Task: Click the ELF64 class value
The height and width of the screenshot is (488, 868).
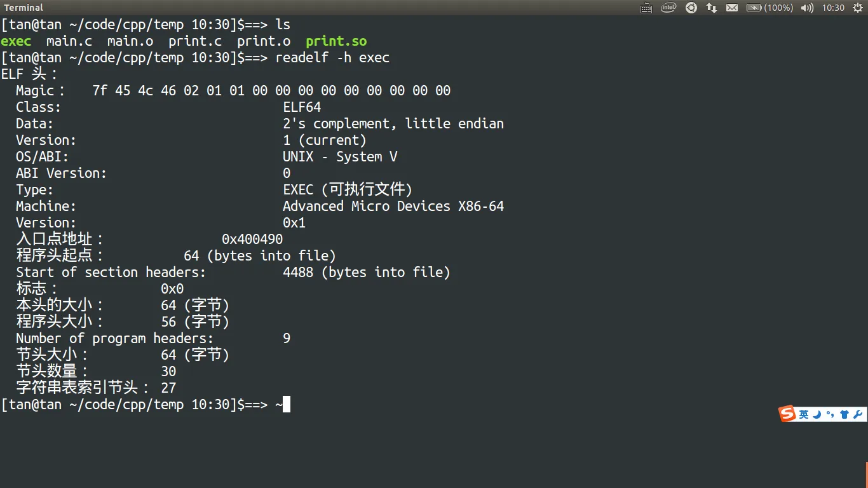Action: tap(302, 107)
